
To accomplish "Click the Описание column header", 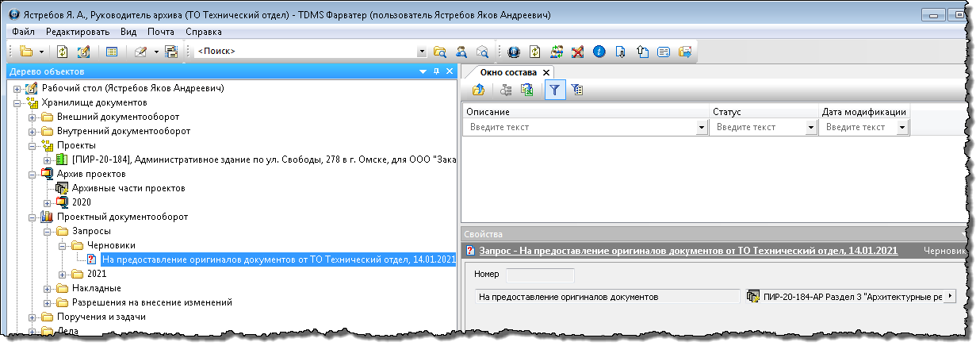I will pos(585,113).
